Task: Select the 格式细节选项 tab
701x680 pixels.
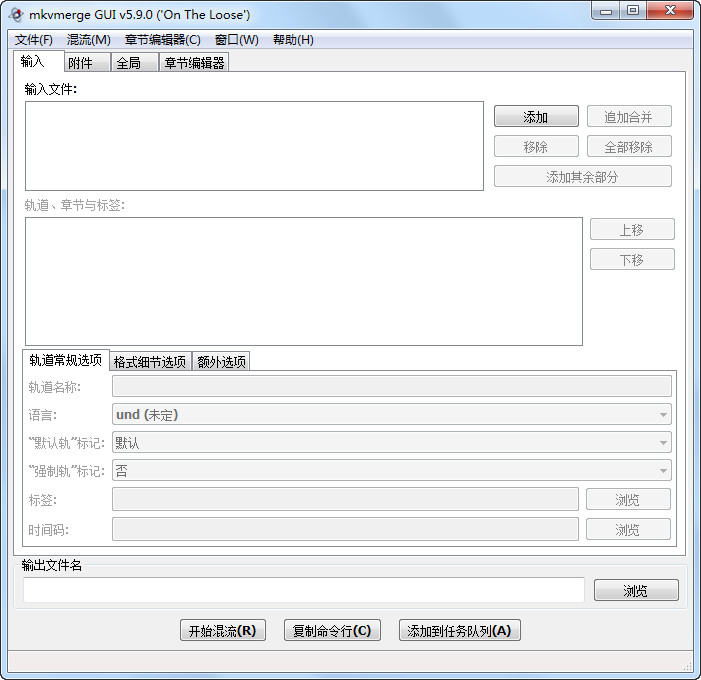Action: (150, 362)
